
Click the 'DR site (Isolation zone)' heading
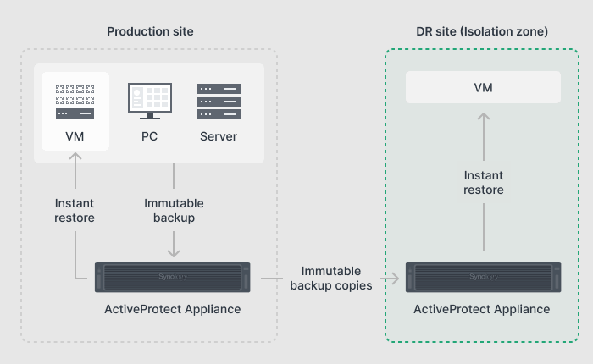[482, 31]
